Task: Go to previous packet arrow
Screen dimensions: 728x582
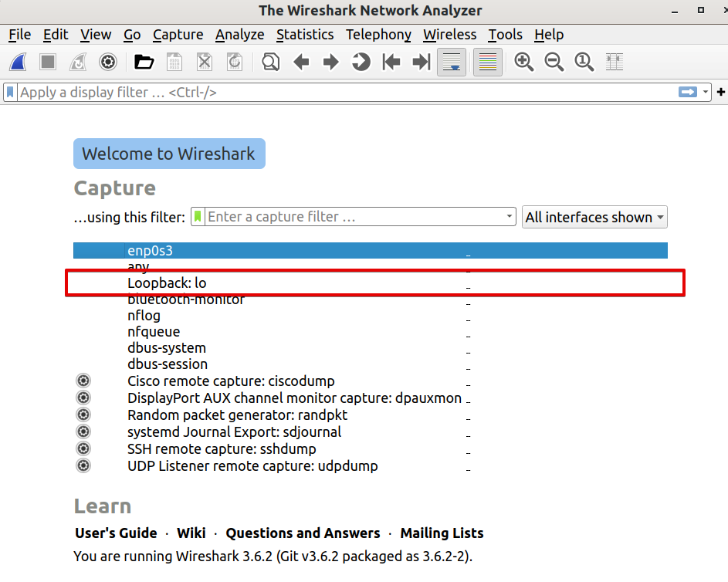Action: [301, 62]
